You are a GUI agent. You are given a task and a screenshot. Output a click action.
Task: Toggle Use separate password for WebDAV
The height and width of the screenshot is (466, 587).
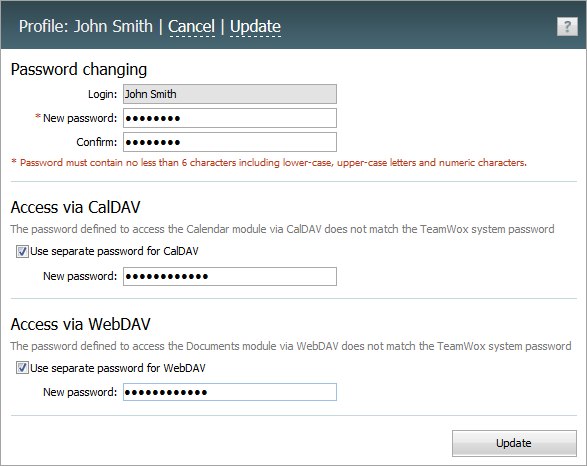22,368
